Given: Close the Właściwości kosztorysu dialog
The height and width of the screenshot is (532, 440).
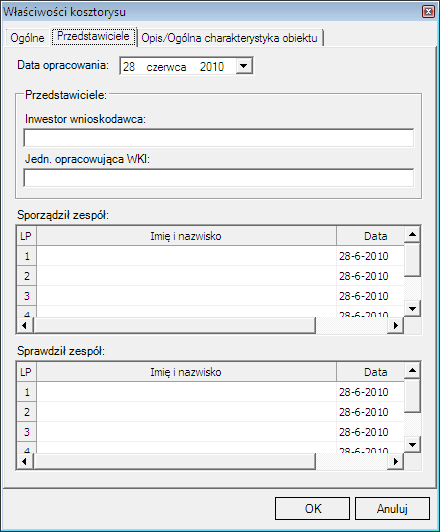Looking at the screenshot, I should (428, 12).
